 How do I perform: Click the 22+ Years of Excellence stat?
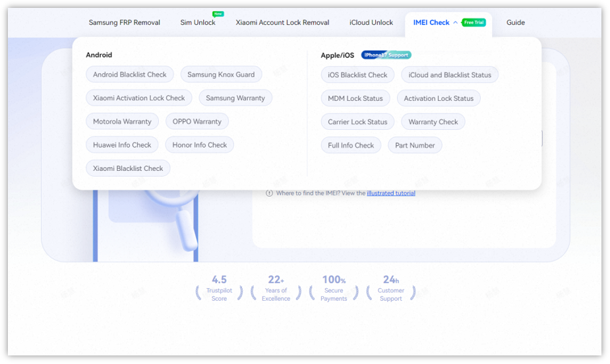[x=276, y=289]
